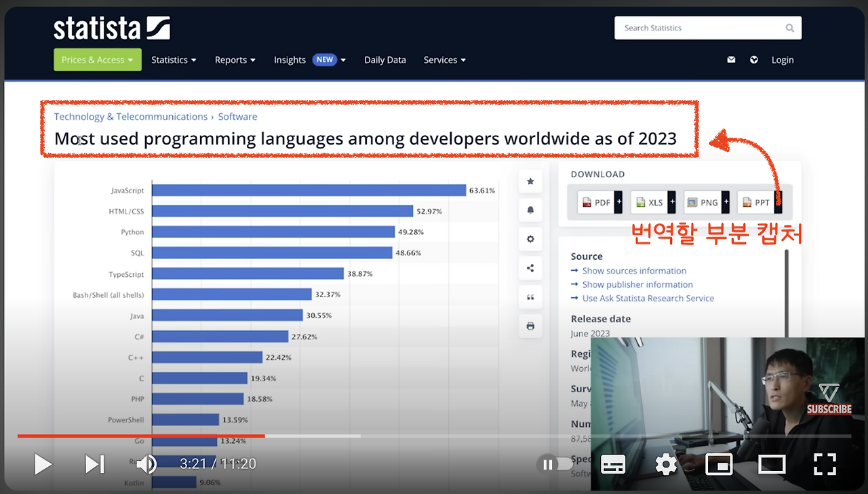This screenshot has height=494, width=868.
Task: Click the PHP axis label
Action: click(138, 399)
